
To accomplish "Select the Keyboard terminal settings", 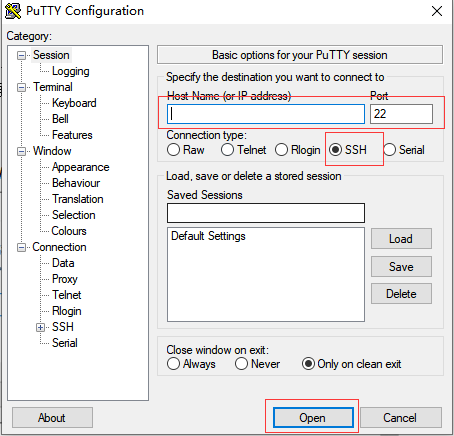I will (74, 103).
